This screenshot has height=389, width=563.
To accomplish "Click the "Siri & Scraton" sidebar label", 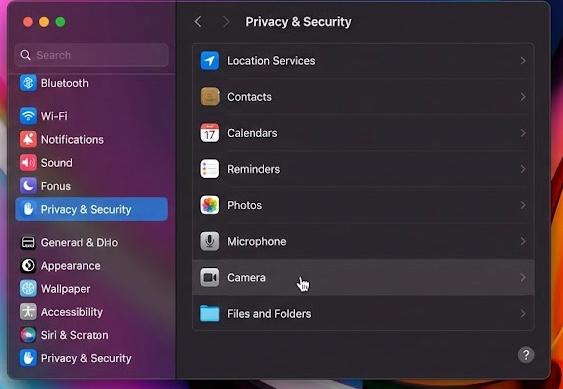I will pos(74,335).
